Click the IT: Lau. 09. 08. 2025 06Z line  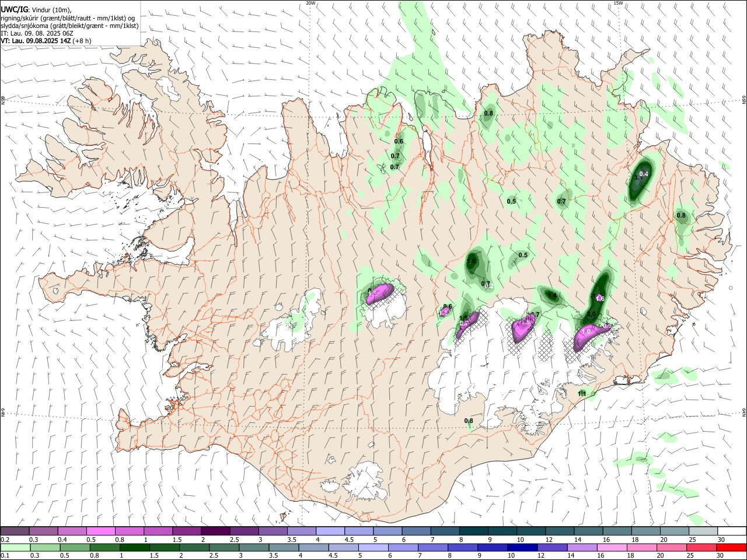click(37, 33)
